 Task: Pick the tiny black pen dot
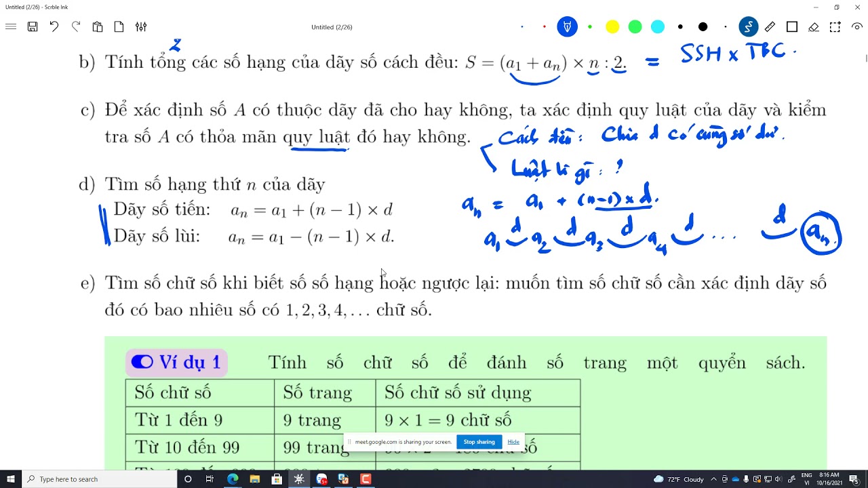(x=726, y=27)
